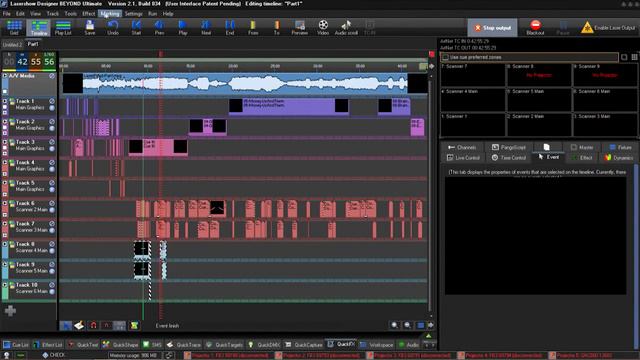The height and width of the screenshot is (360, 640).
Task: Open the Cue List tab
Action: 16,345
